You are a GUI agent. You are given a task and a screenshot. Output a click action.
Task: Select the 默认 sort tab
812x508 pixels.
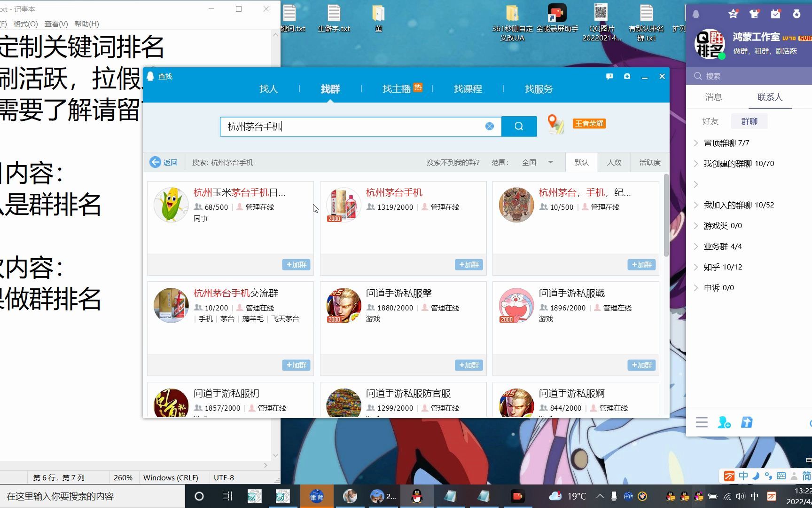[x=581, y=162]
